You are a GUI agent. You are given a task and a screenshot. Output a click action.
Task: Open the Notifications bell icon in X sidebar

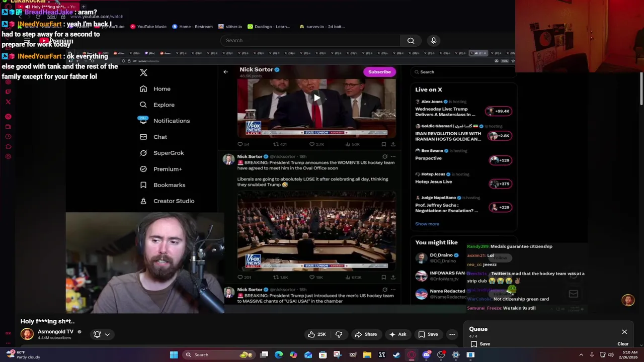(x=143, y=121)
